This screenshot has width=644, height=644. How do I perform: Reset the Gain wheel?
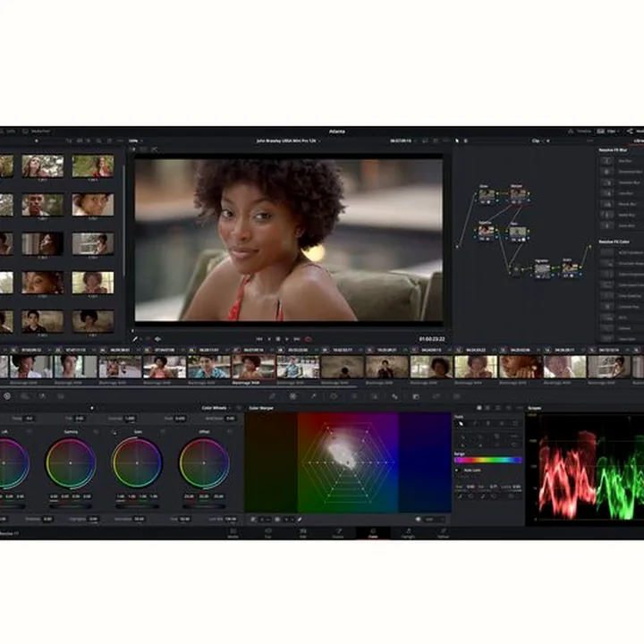point(162,432)
